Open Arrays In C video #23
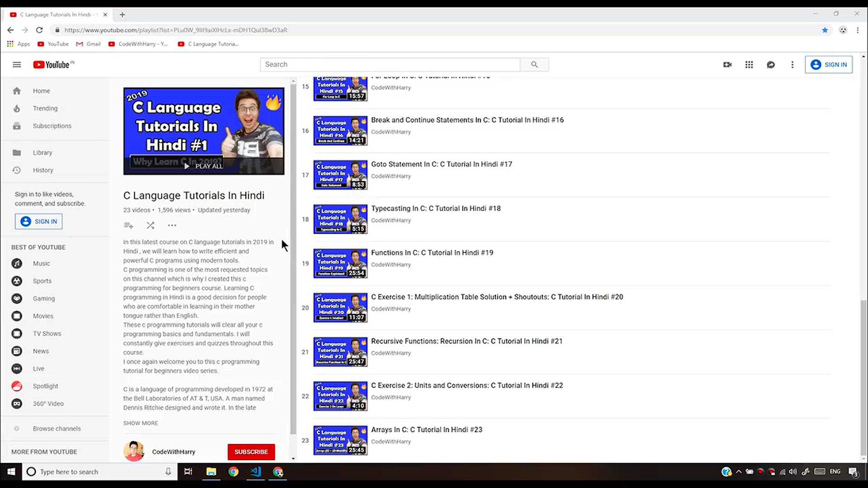868x488 pixels. (426, 430)
